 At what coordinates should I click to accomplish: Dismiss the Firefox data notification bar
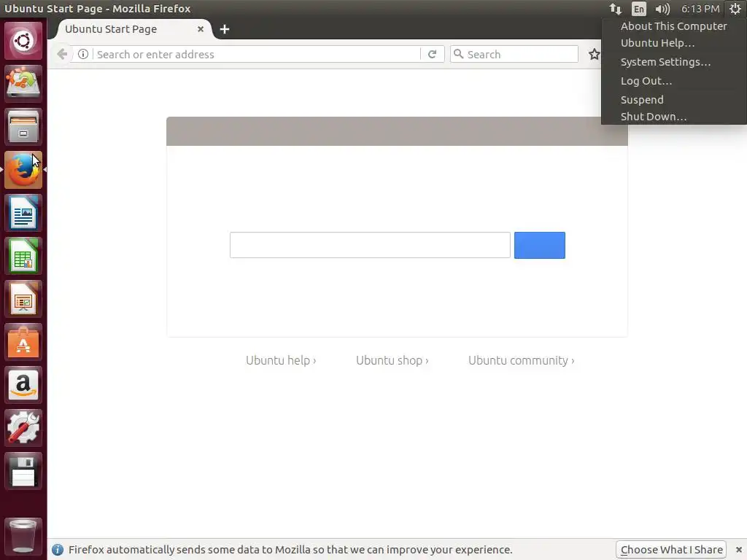[738, 550]
